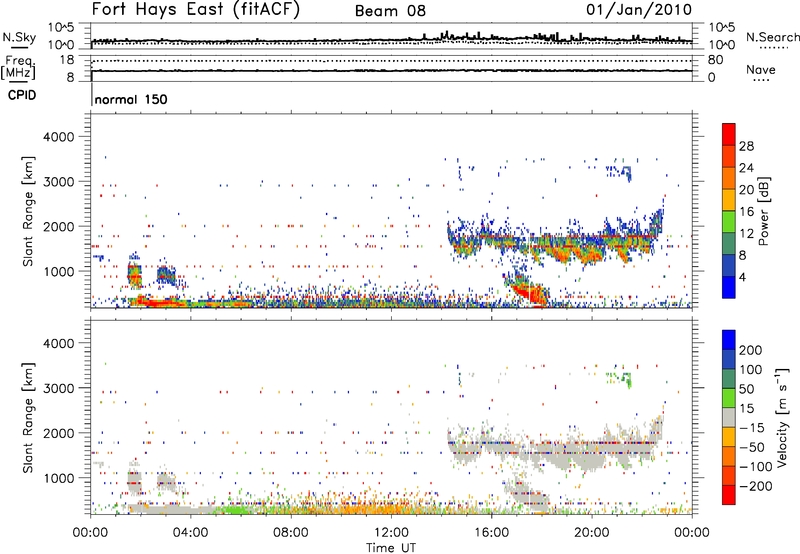
Task: Click the 'Freq. [MHz]' axis label
Action: tap(18, 68)
